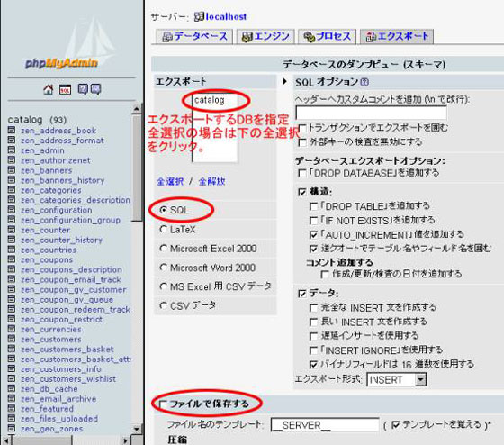The image size is (504, 445).
Task: Open phpMyAdmin documentation icon
Action: point(83,89)
